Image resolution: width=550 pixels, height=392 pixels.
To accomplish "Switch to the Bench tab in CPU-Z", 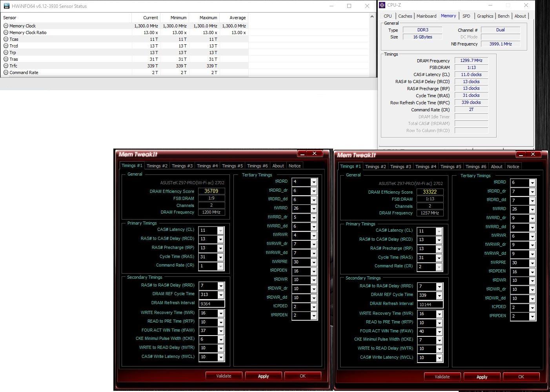I will [x=503, y=16].
